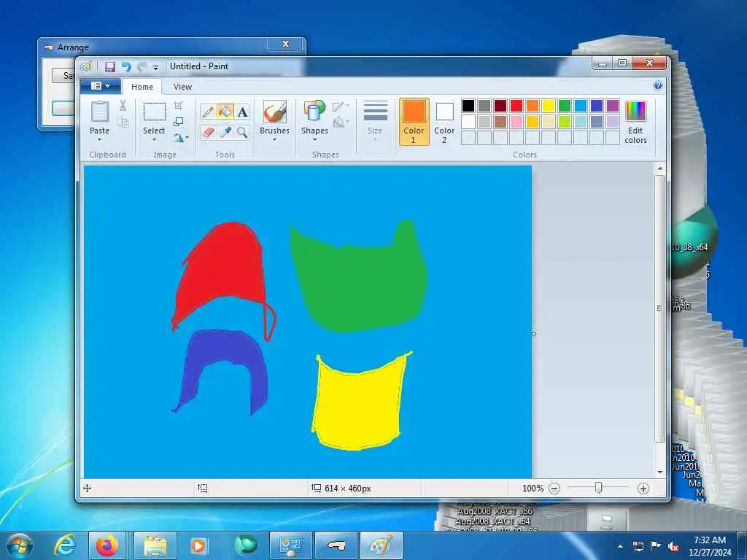Activate Color 1 selector

tap(414, 122)
